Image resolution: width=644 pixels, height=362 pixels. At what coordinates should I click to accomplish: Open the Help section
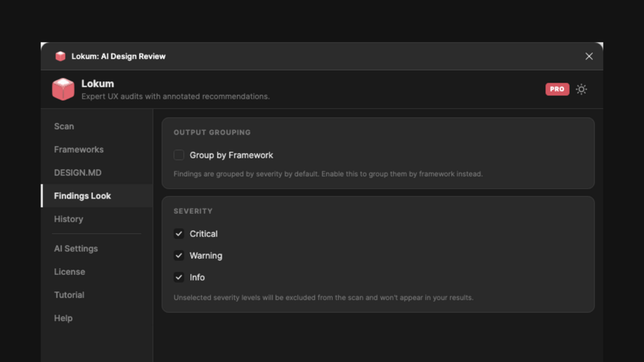[x=63, y=318]
